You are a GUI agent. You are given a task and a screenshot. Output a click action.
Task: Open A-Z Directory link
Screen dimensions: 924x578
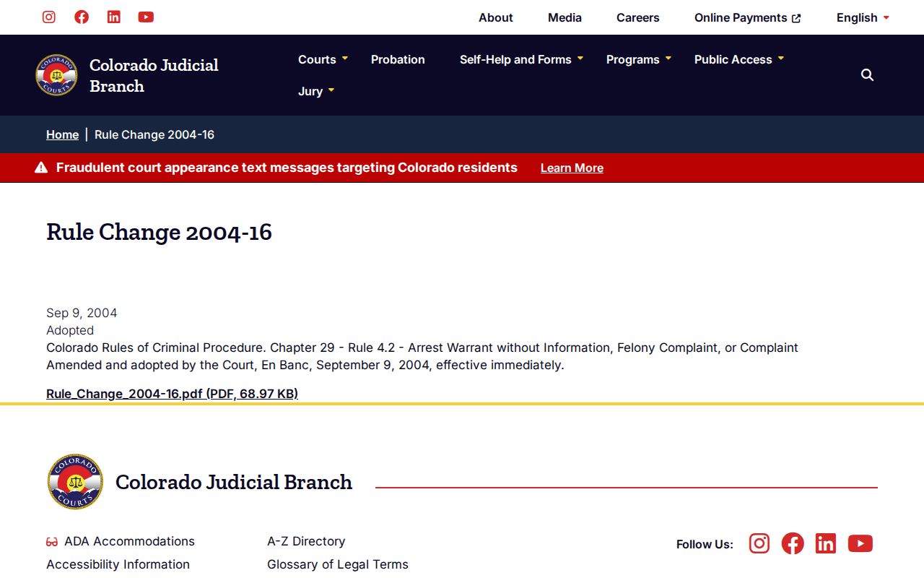[306, 541]
